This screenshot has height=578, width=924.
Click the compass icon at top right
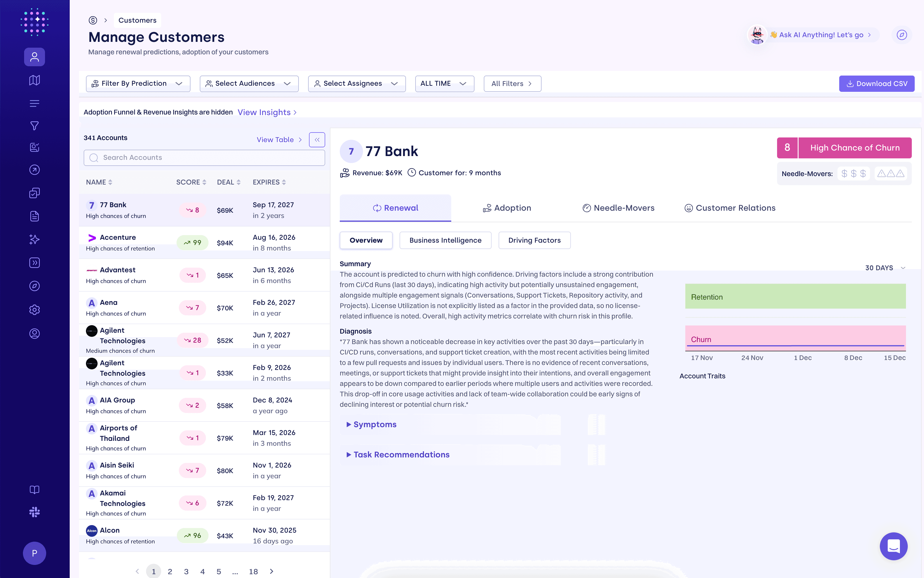pos(901,35)
